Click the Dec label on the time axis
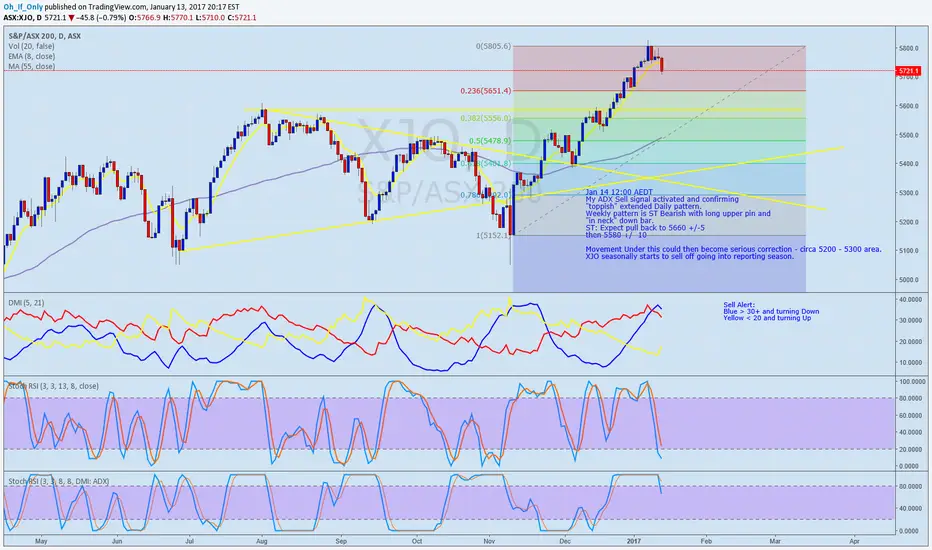The height and width of the screenshot is (550, 932). coord(565,542)
